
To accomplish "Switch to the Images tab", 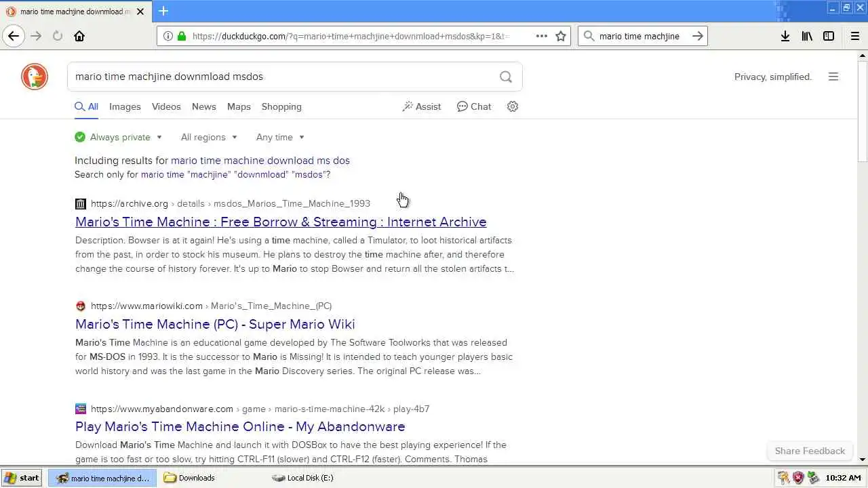I will (125, 106).
